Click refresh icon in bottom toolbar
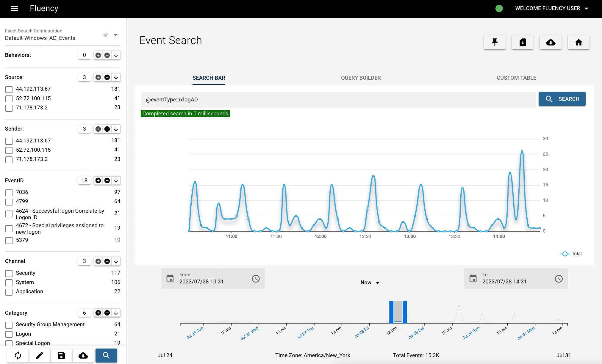The width and height of the screenshot is (602, 364). [x=18, y=355]
